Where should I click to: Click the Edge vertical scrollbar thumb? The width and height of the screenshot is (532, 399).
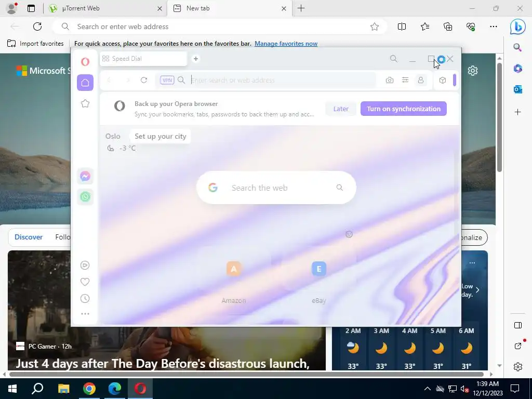(499, 117)
